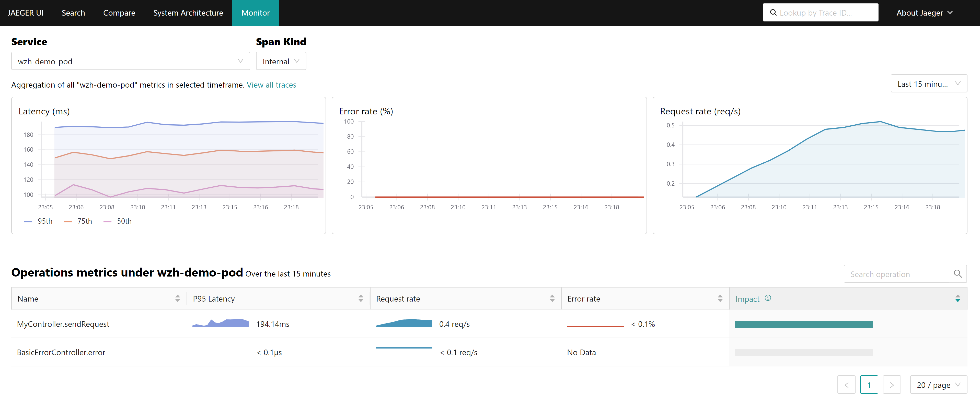The image size is (980, 395).
Task: Click the Impact info icon
Action: [x=768, y=298]
